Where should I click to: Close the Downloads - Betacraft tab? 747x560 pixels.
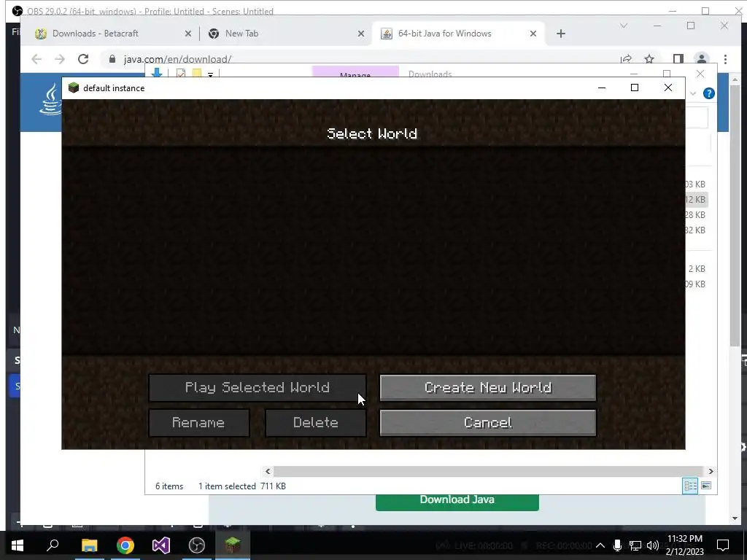point(187,34)
